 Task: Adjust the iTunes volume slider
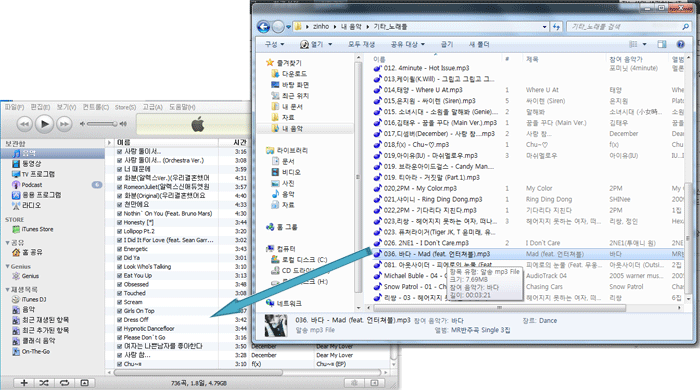[102, 124]
